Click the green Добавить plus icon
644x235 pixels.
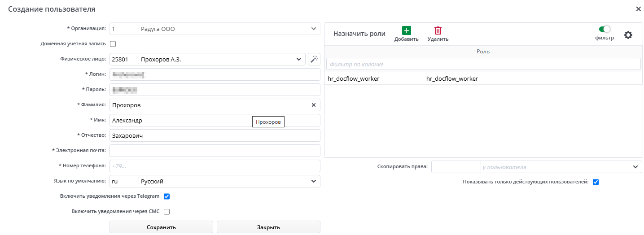(x=406, y=30)
